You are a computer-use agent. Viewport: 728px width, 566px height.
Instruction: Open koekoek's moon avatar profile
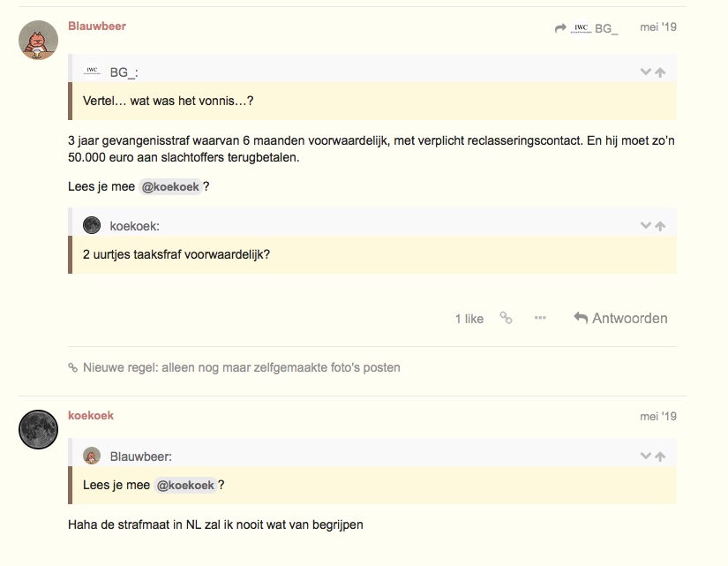point(38,429)
